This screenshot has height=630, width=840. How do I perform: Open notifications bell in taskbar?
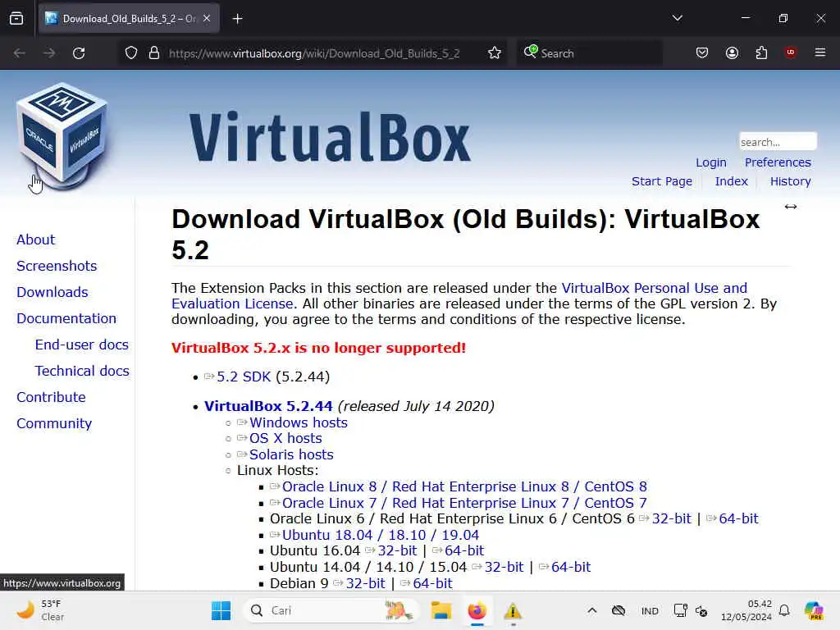[x=784, y=610]
